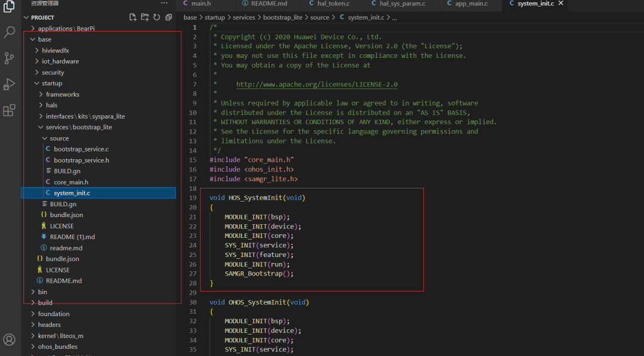Screen dimensions: 644x356
Task: Click breadcrumb item source
Action: 320,17
